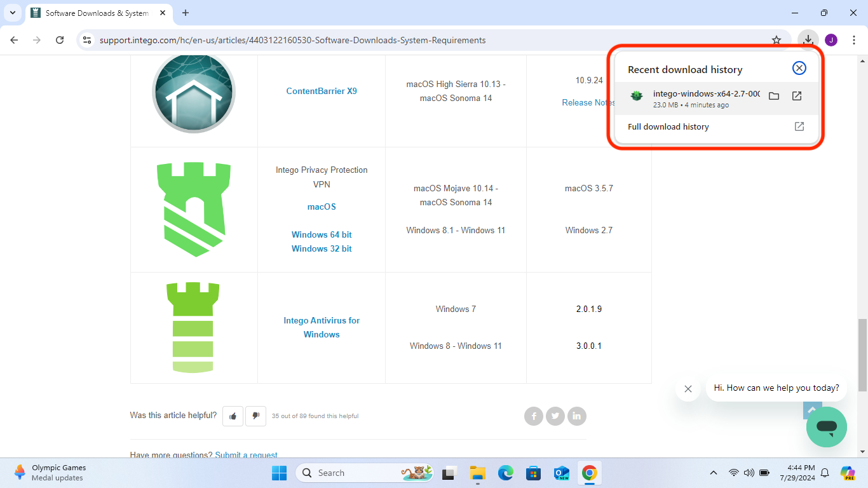Bookmark this page with the star icon
The width and height of the screenshot is (868, 488).
click(x=776, y=40)
